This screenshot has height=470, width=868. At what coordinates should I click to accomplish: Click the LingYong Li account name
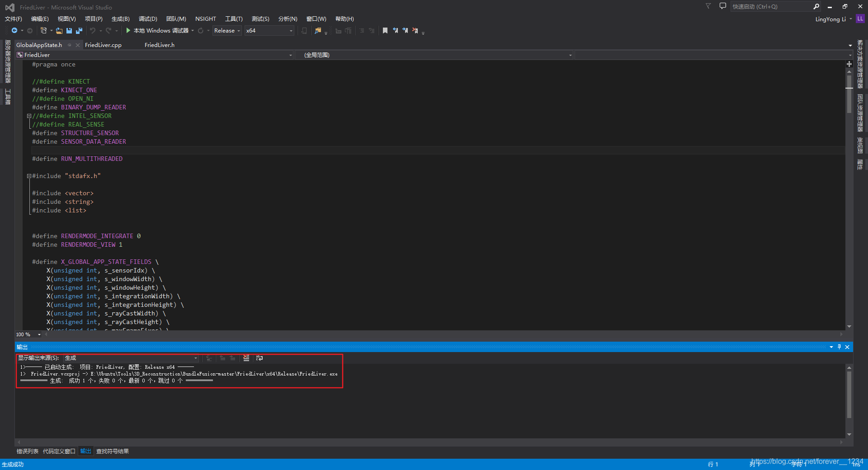tap(830, 19)
